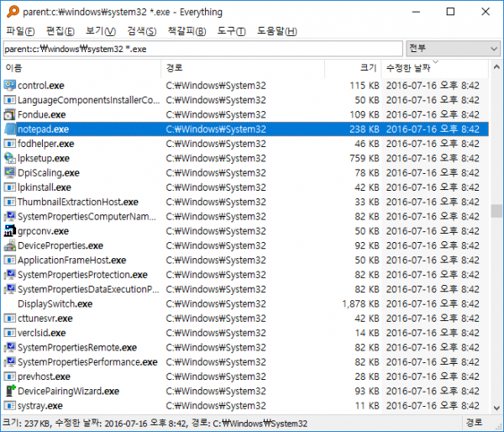Click the DevicePairingWizard.exe icon

coord(9,391)
